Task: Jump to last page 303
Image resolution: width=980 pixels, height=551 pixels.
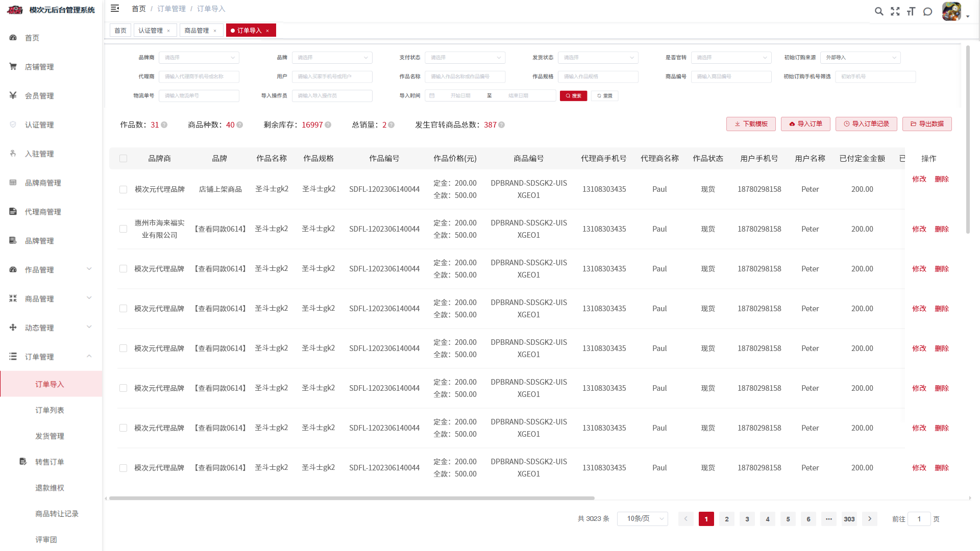Action: click(849, 519)
